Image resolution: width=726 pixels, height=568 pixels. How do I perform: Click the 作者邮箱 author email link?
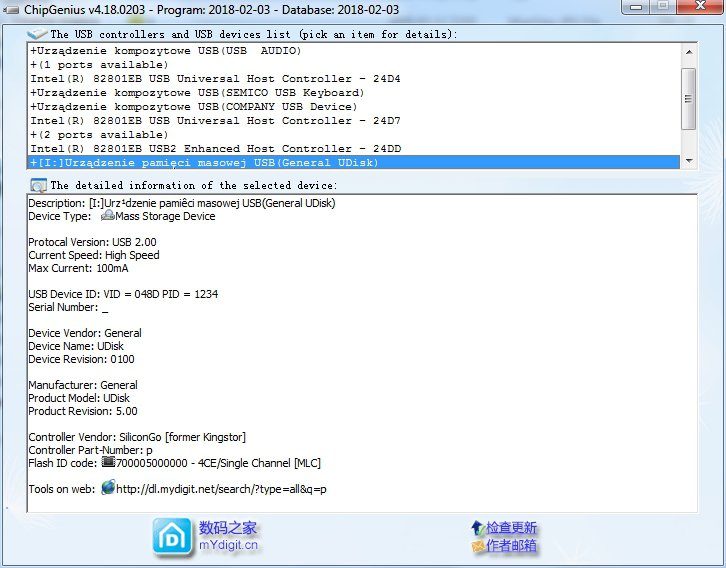point(511,546)
